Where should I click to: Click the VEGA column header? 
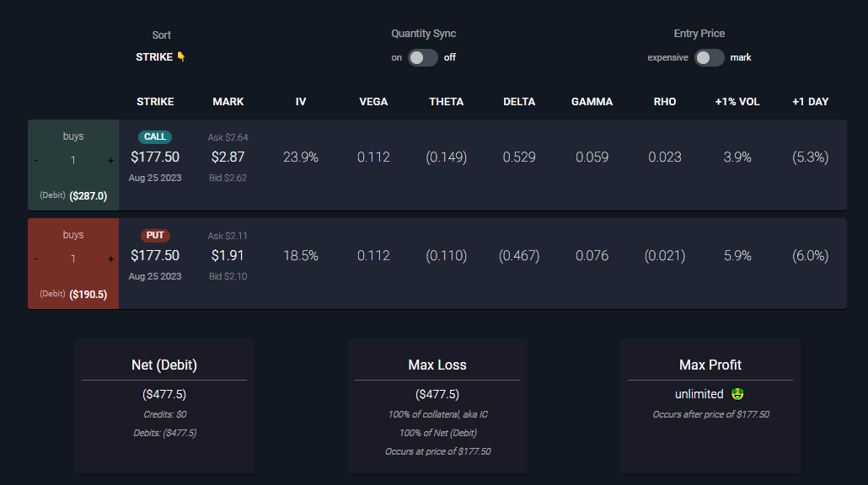point(373,102)
